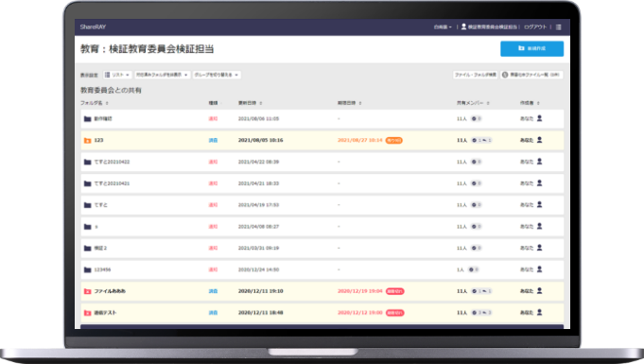Click the member status badge in the ファイルあああ row

(481, 291)
